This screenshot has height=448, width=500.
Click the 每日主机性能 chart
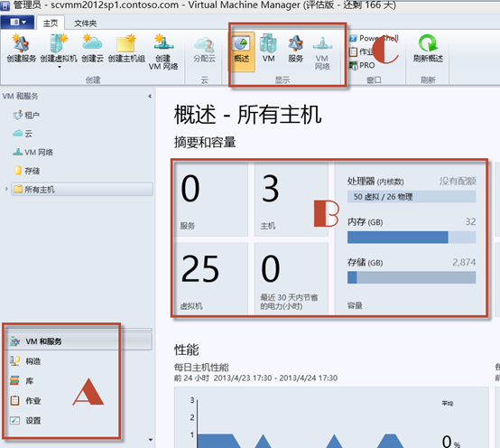point(331,417)
